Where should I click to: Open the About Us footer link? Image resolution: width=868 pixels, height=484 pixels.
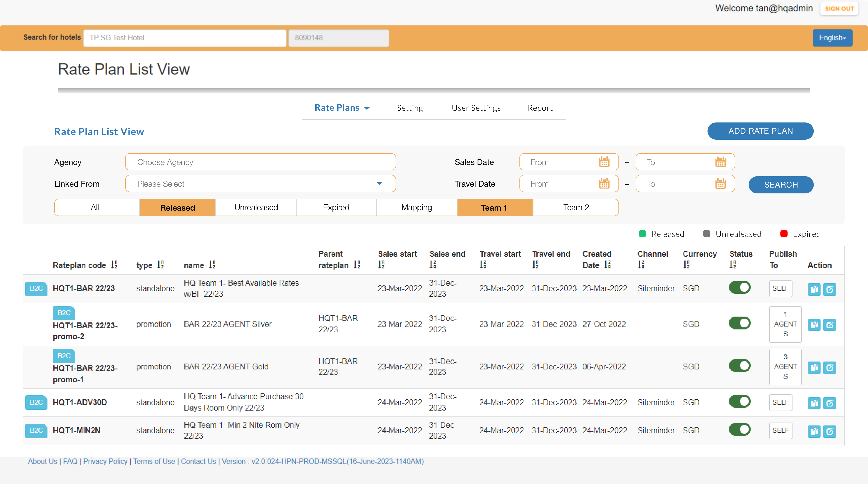pyautogui.click(x=42, y=461)
